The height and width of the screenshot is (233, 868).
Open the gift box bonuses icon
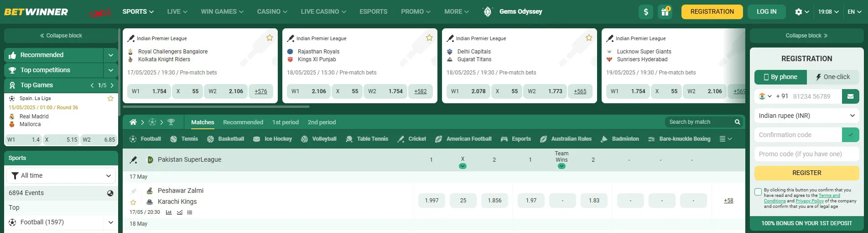(665, 12)
